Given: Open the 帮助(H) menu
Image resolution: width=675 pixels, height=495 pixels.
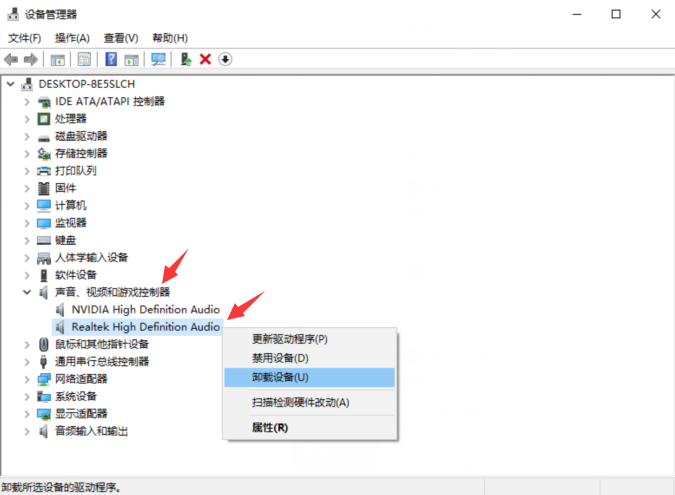Looking at the screenshot, I should [x=170, y=38].
